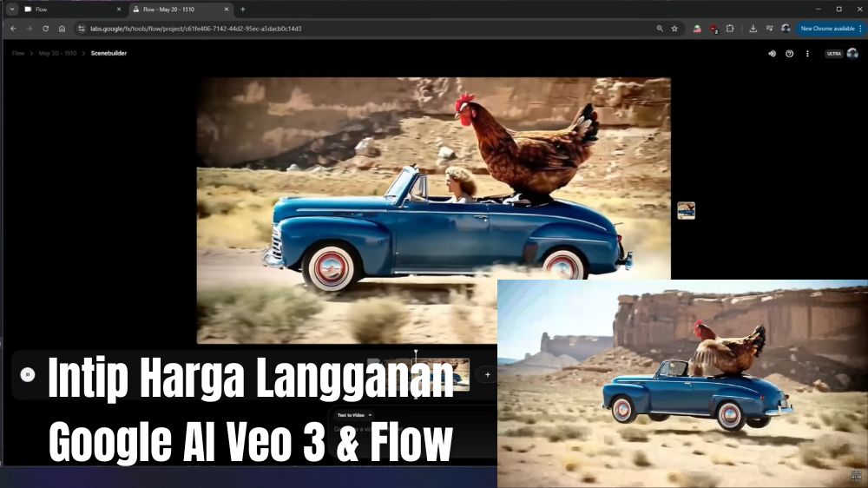This screenshot has height=488, width=868.
Task: Go to Flow breadcrumb link
Action: (18, 53)
